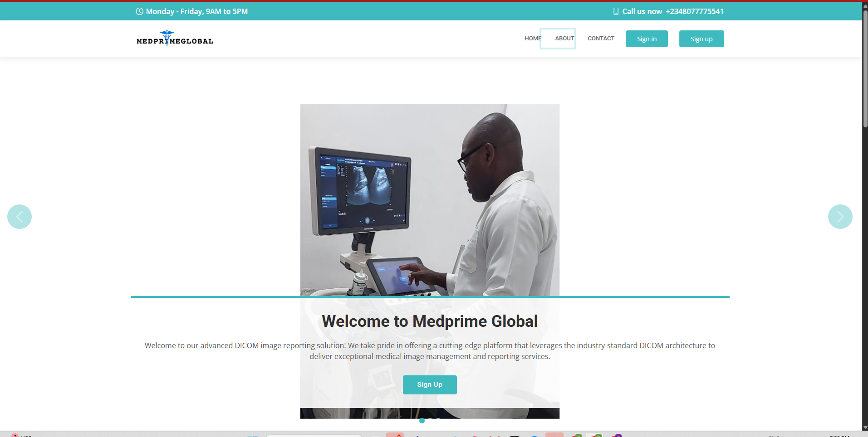Click the clock icon beside opening hours

[139, 11]
